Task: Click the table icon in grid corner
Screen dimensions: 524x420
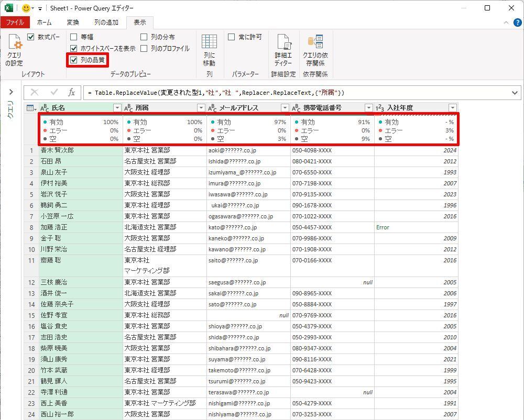Action: [31, 108]
